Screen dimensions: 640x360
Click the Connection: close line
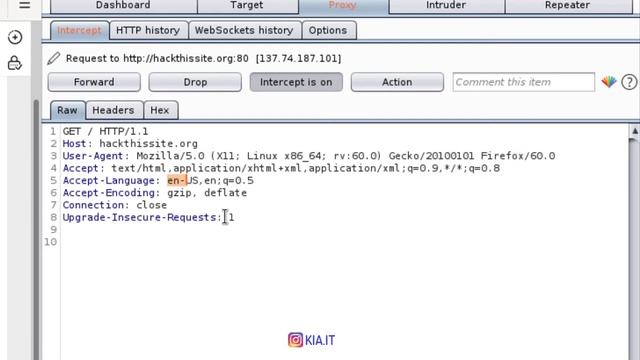(115, 205)
